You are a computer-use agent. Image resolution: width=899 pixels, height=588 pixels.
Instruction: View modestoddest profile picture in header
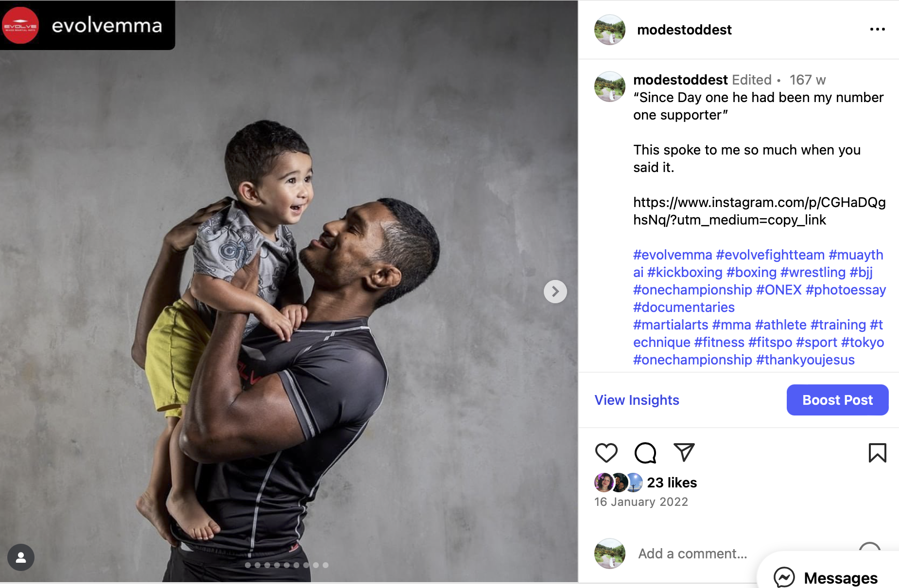pos(609,30)
